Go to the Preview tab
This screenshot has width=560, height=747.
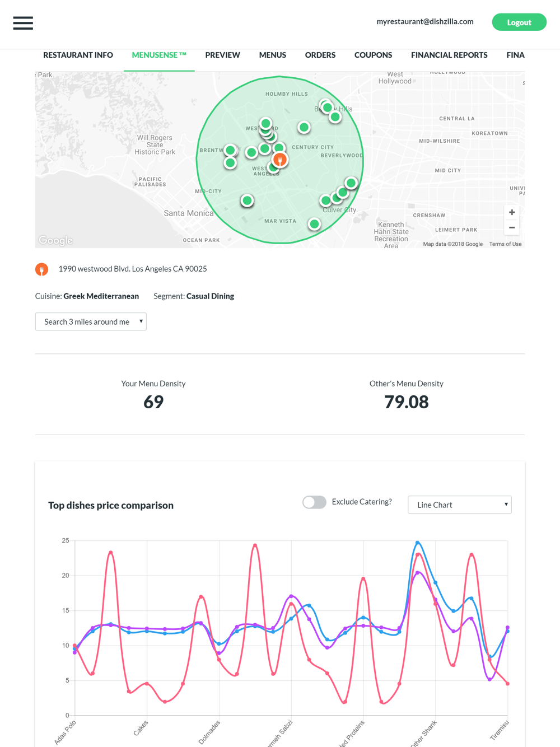(x=222, y=55)
